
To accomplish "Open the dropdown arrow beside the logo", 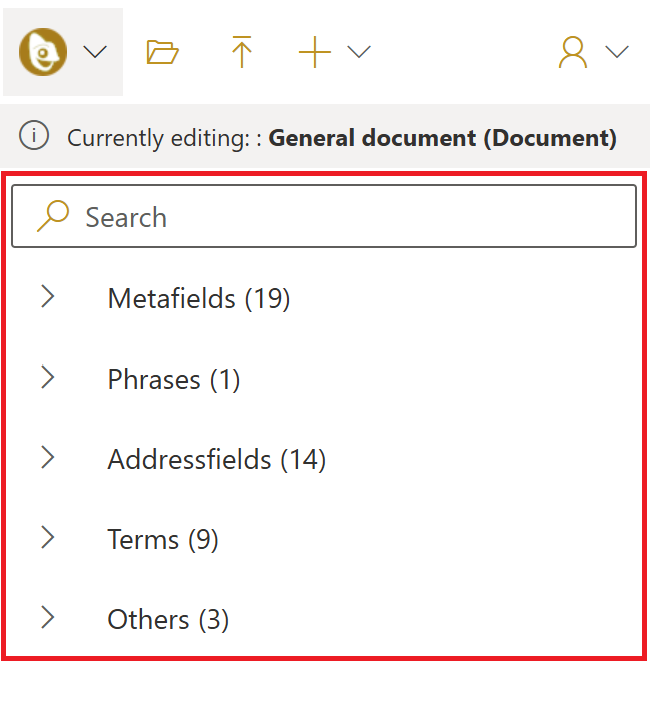I will coord(94,52).
